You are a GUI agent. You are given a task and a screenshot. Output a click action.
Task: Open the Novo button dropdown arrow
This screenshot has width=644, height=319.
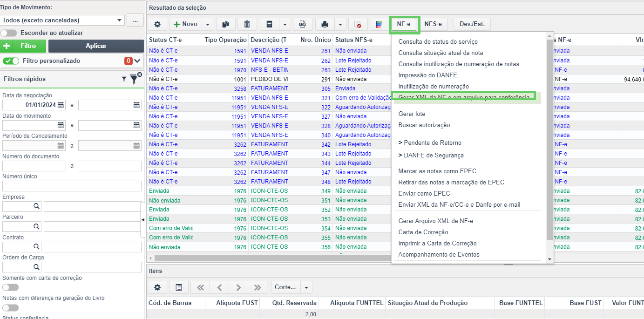point(208,24)
